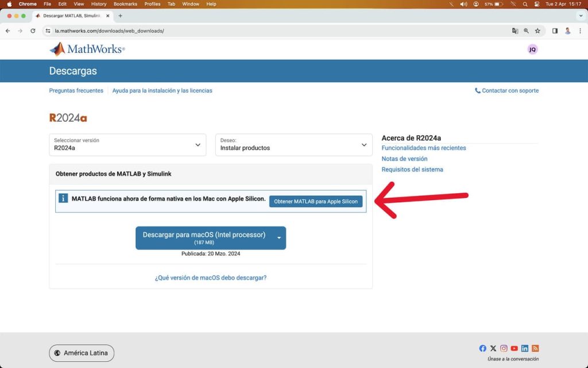Open the Help menu
This screenshot has height=368, width=588.
click(x=211, y=4)
